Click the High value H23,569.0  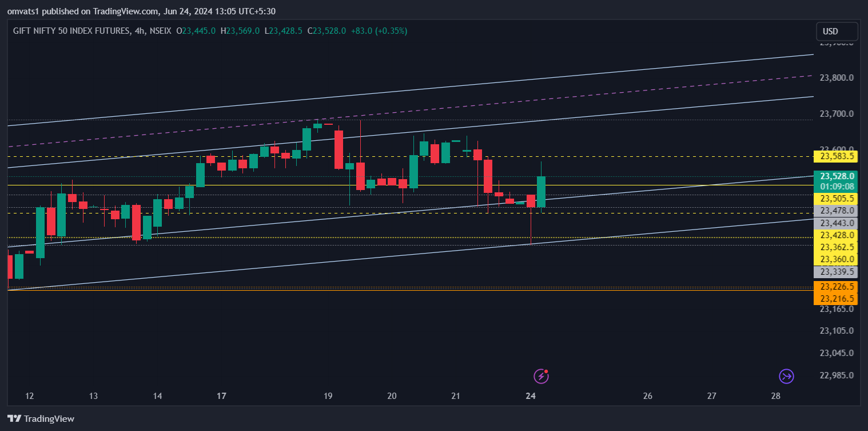point(240,31)
